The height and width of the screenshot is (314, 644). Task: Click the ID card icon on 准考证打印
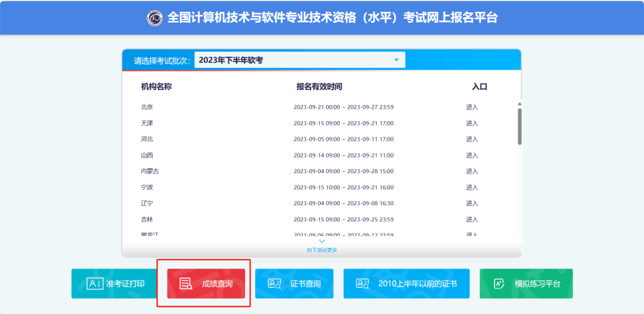(x=95, y=284)
